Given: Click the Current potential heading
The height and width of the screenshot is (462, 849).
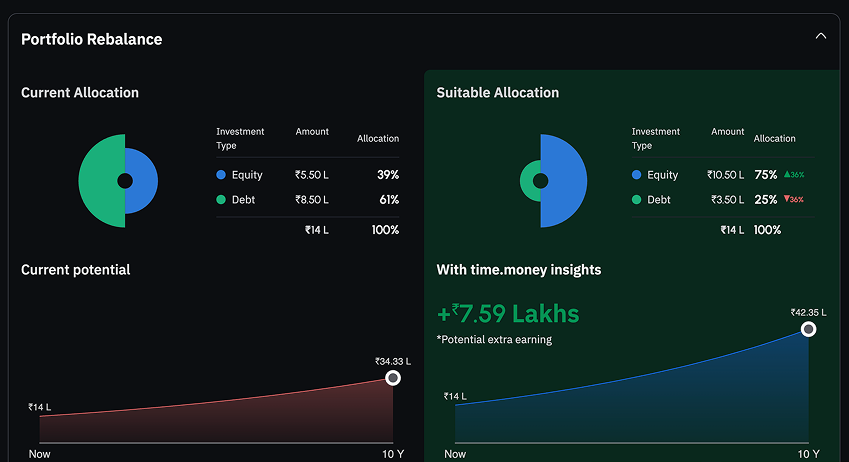Looking at the screenshot, I should pos(76,270).
